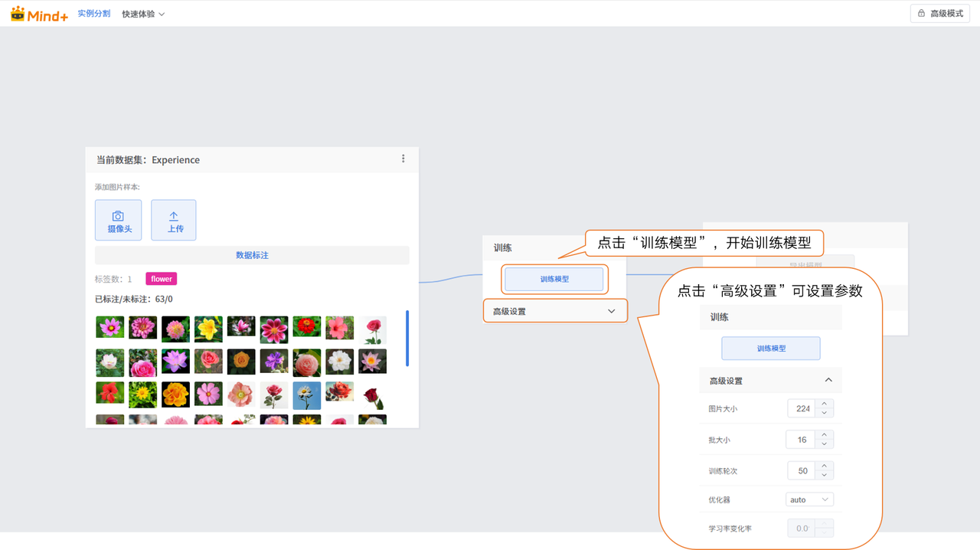Click 训练模型 inside the callout bubble
This screenshot has width=980, height=550.
(x=771, y=349)
